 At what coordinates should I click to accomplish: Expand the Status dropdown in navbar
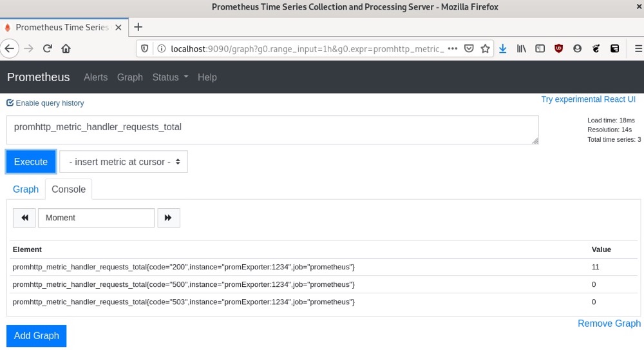[x=170, y=77]
